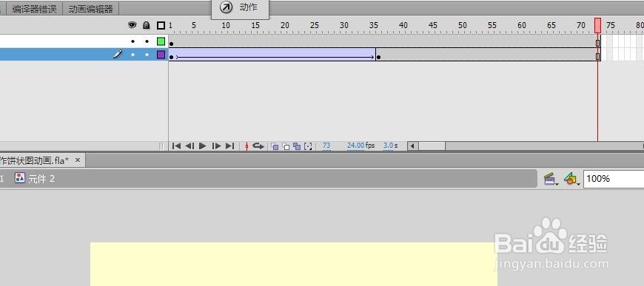The image size is (644, 286).
Task: Toggle lock dot of the selected blue layer
Action: click(147, 55)
